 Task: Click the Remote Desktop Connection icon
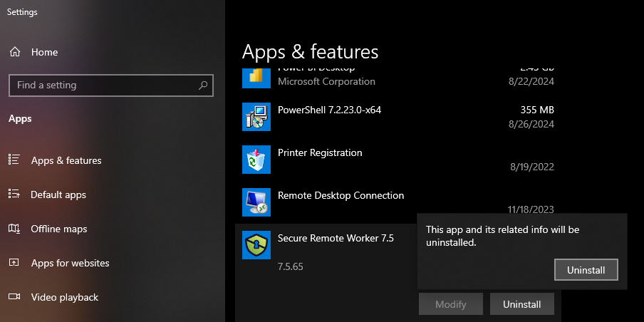(x=256, y=202)
